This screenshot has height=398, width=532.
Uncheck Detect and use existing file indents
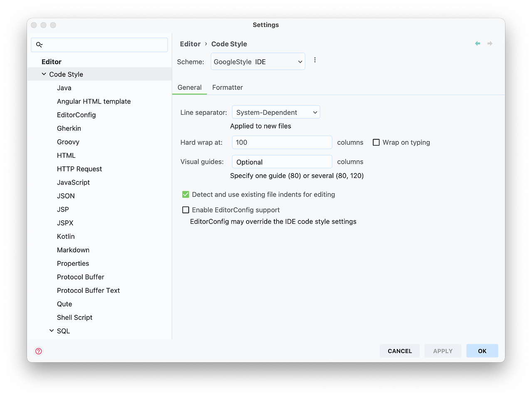tap(186, 194)
